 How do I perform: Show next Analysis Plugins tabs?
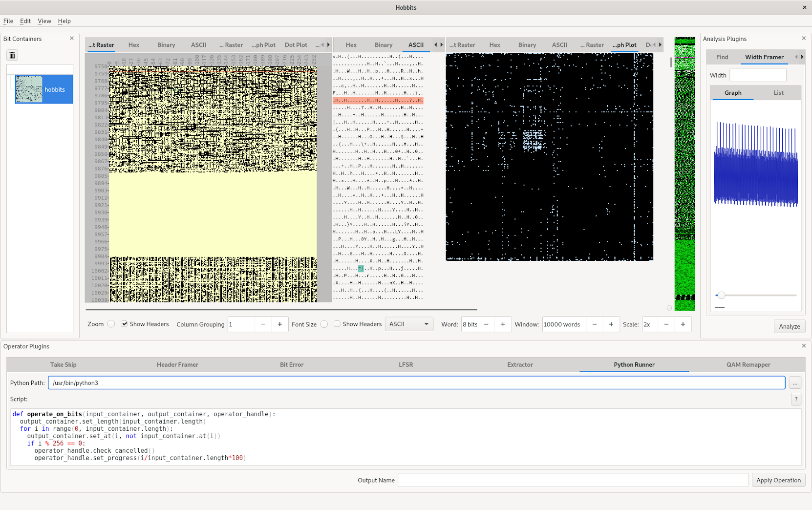point(802,57)
